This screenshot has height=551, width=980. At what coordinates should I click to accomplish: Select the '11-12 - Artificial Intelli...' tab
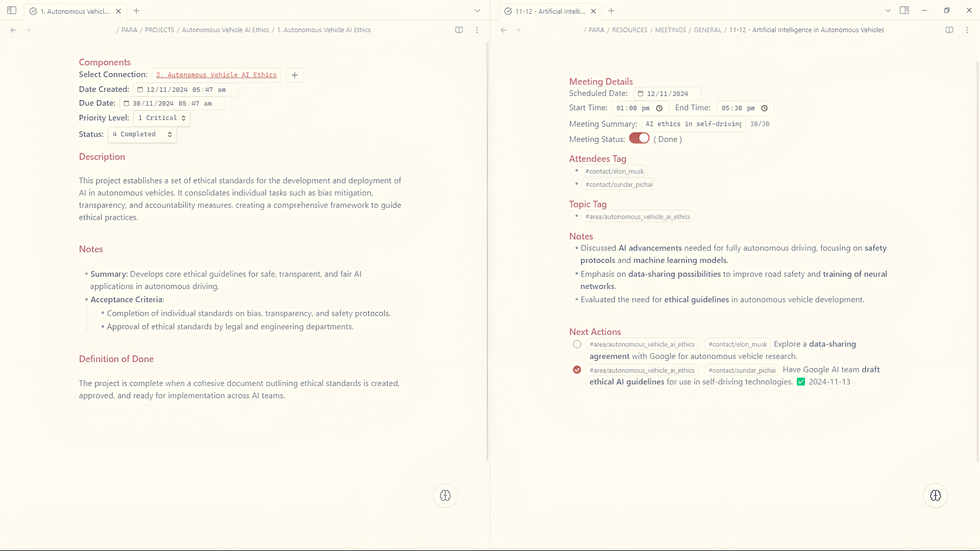pos(550,11)
